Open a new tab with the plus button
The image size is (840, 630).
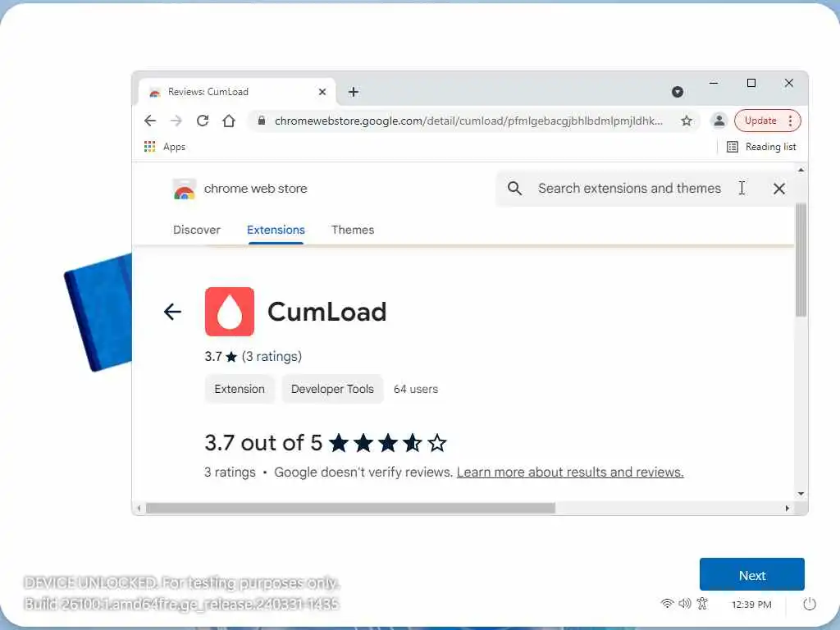pos(353,92)
